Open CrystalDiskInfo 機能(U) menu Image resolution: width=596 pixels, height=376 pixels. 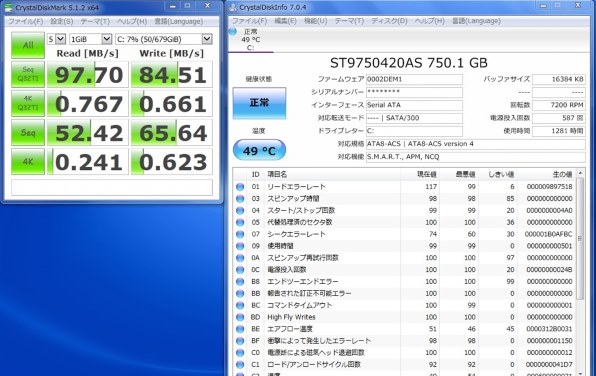tap(315, 21)
